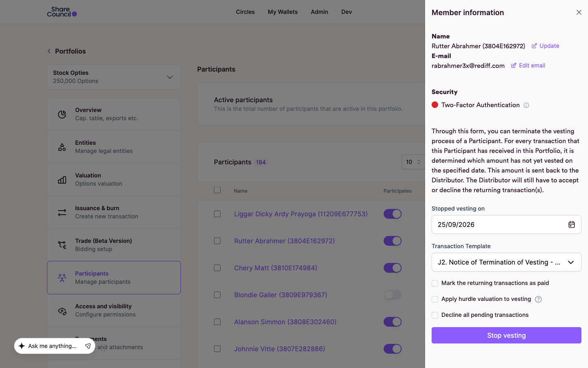
Task: Select checkbox for Blondie Galler row
Action: [217, 295]
